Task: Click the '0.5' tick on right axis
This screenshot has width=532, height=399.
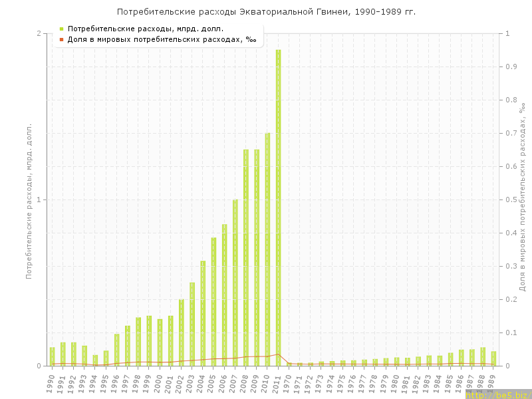Action: tap(511, 199)
